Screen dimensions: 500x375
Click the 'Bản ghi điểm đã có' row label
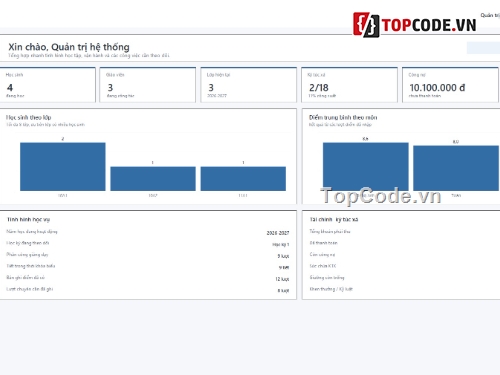(x=25, y=277)
